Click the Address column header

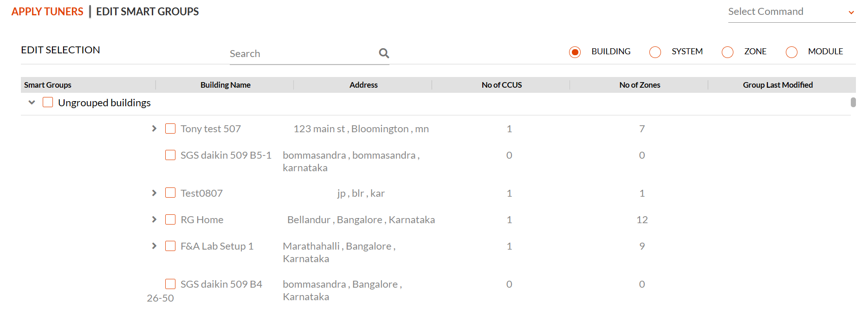coord(363,85)
